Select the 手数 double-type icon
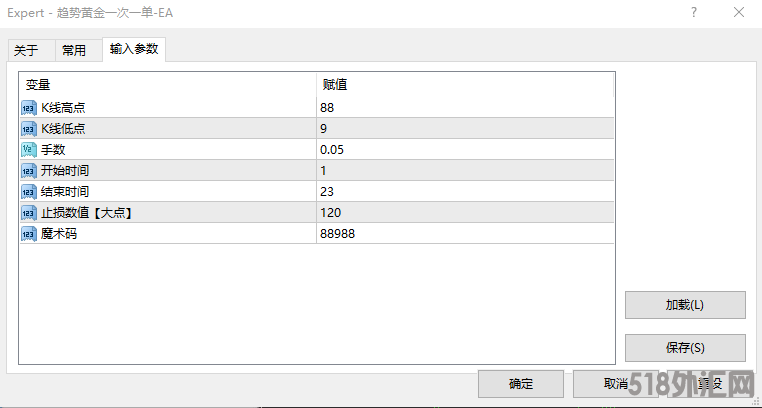 click(x=29, y=150)
